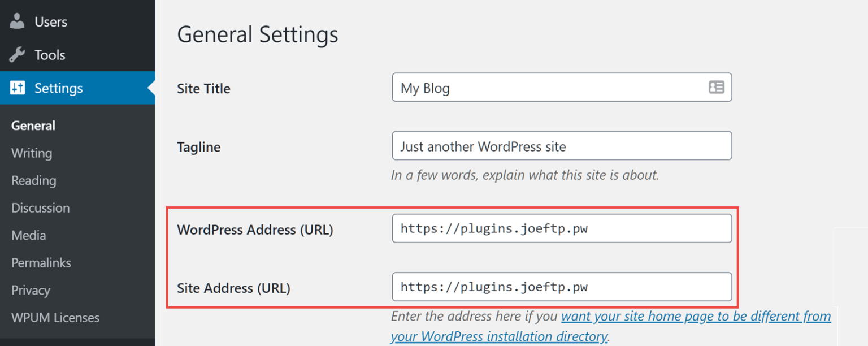Open WPUM Licenses page

pos(55,318)
